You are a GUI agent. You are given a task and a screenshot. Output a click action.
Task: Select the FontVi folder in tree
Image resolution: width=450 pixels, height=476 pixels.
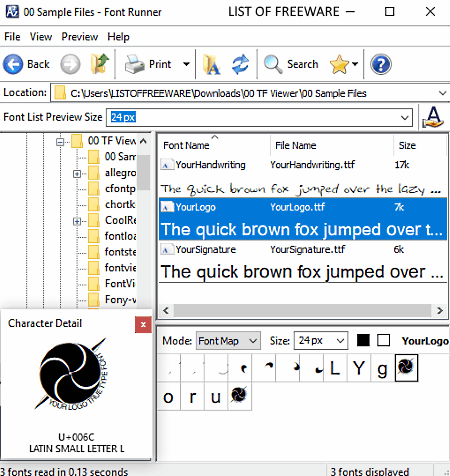coord(113,284)
